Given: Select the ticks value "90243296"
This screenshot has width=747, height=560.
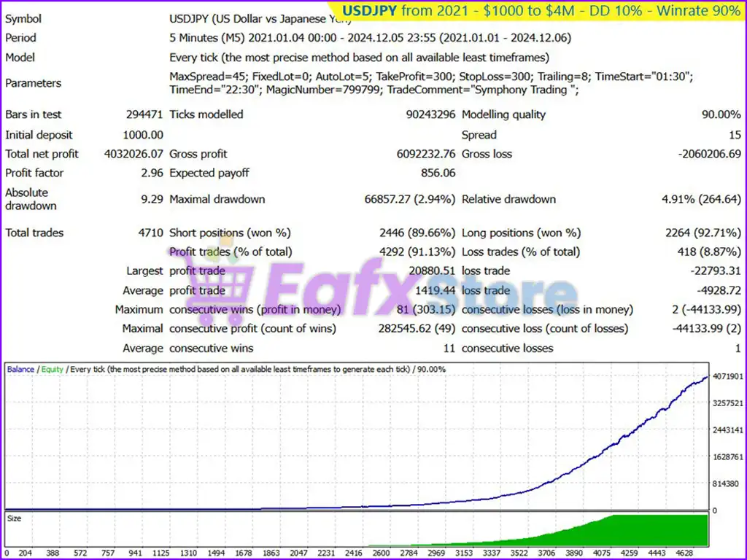Looking at the screenshot, I should [430, 114].
